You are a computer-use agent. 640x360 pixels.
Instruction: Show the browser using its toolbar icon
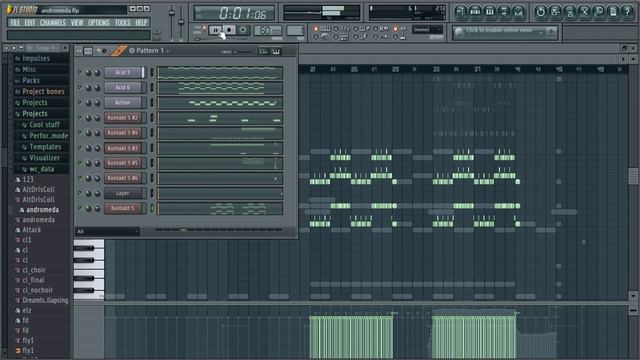(x=504, y=12)
